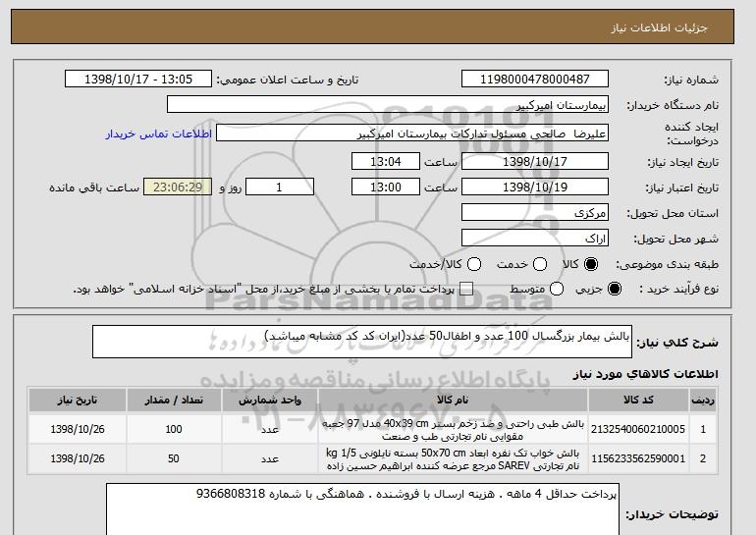Screen dimensions: 756x535
Task: Click the جزئیات اطلاعات نیاز header title
Action: pyautogui.click(x=659, y=27)
